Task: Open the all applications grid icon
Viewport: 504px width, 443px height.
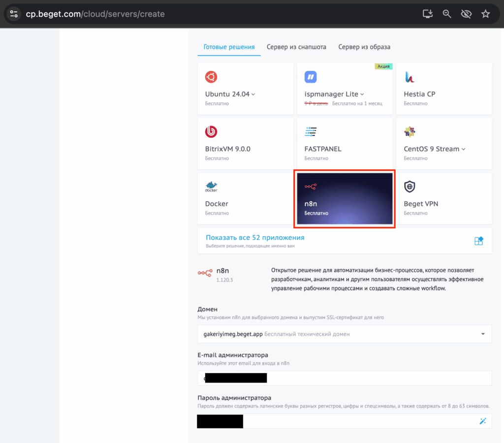Action: 478,241
